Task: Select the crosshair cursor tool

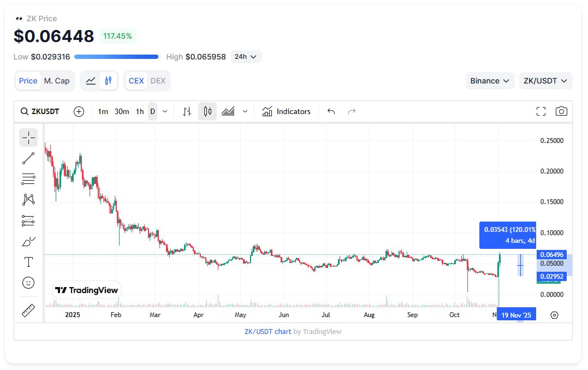Action: [x=28, y=138]
